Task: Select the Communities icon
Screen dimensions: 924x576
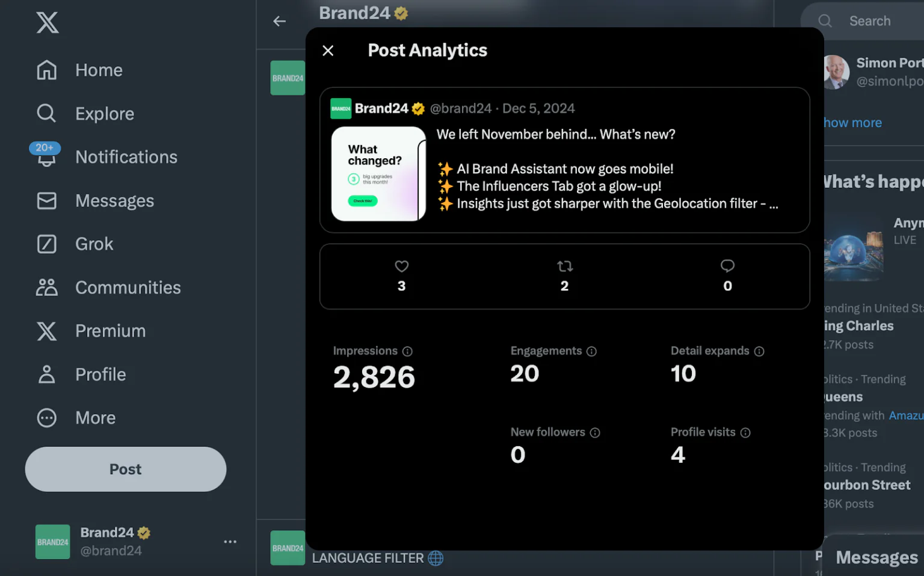Action: click(x=46, y=287)
